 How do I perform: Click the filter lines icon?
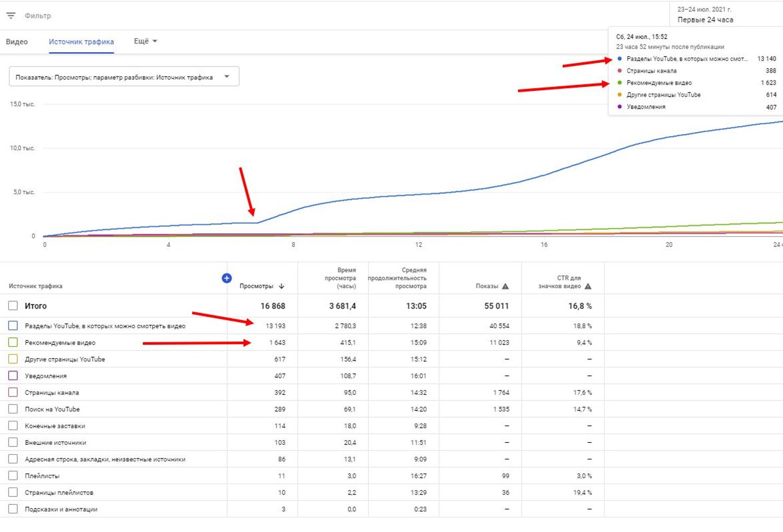[11, 16]
